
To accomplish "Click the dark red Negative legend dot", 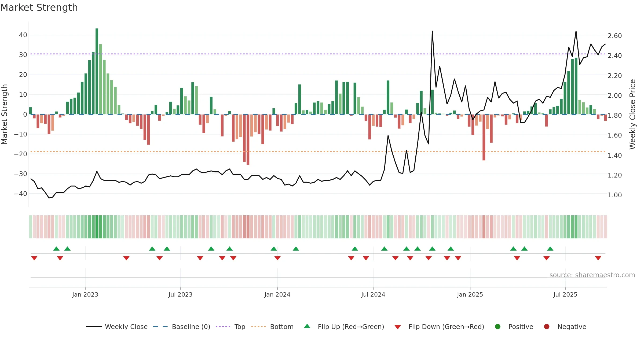I will pyautogui.click(x=547, y=327).
